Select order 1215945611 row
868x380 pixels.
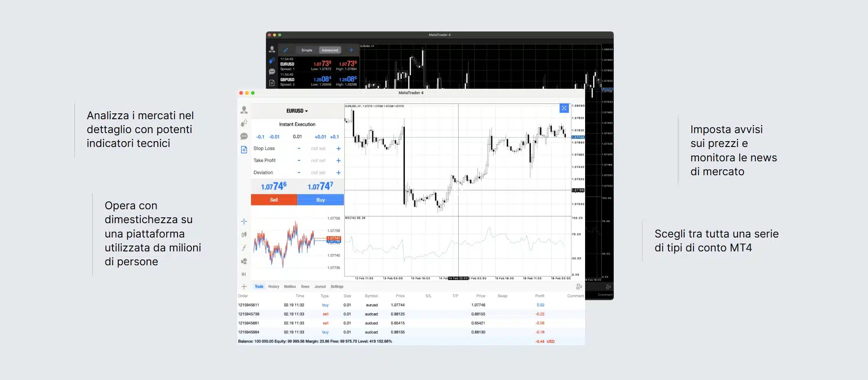click(x=411, y=305)
